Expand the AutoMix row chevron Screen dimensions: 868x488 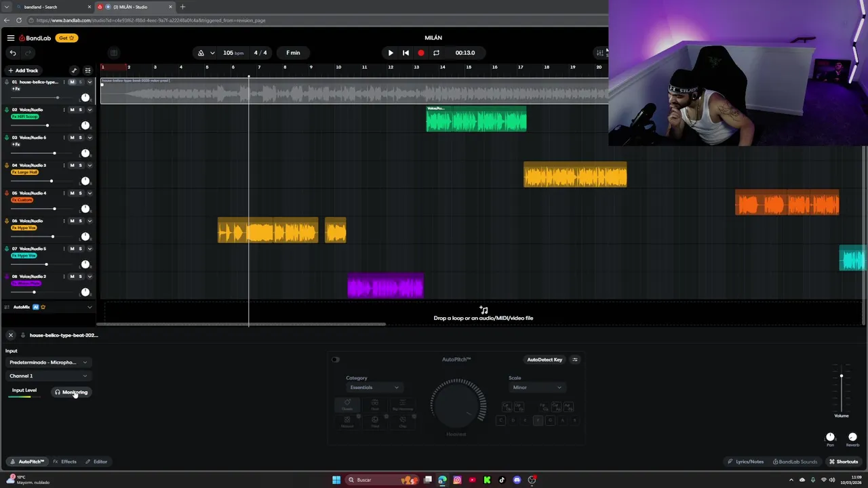pos(90,307)
